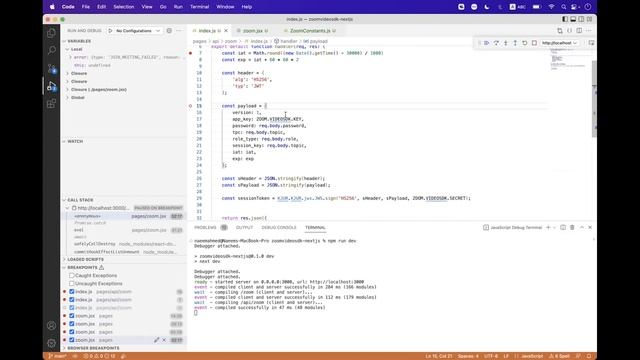The height and width of the screenshot is (360, 640).
Task: Click JavaScript language mode in status bar
Action: (x=532, y=356)
